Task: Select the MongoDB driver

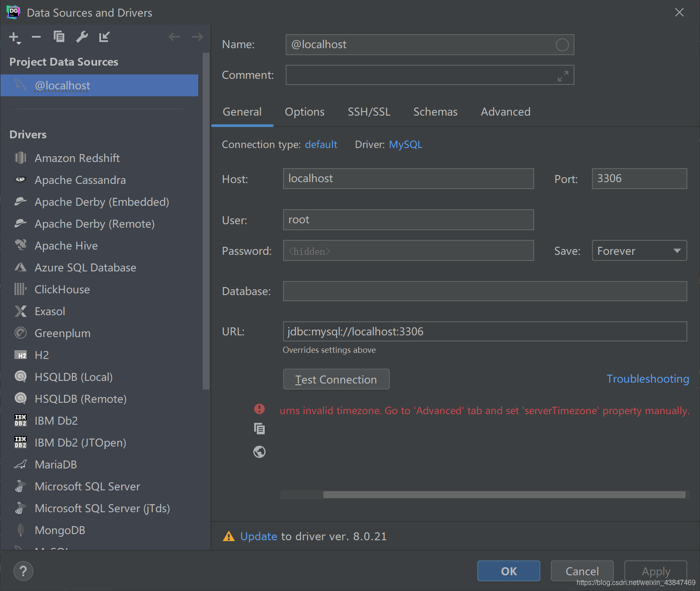Action: click(x=99, y=530)
